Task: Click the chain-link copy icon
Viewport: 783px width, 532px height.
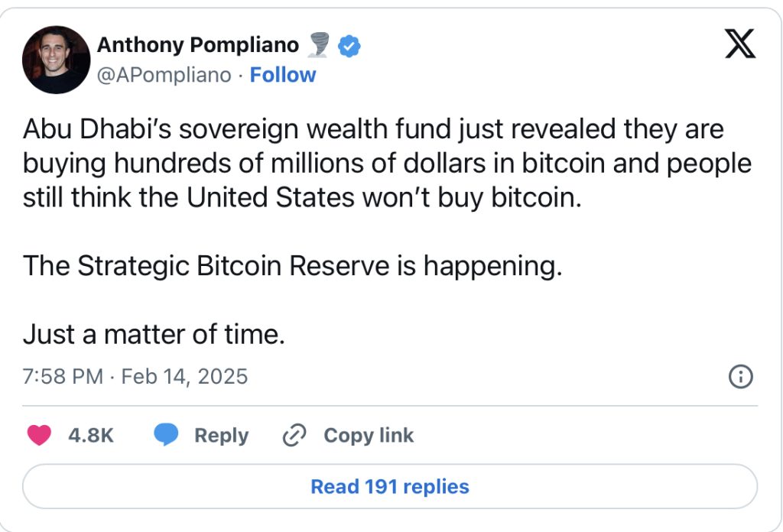Action: click(x=294, y=435)
